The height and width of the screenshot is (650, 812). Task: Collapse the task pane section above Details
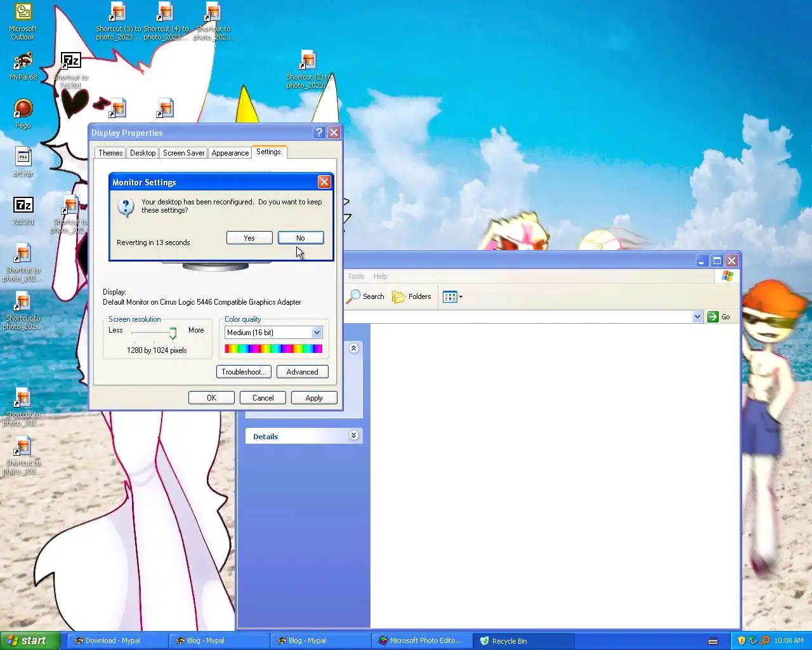(354, 348)
